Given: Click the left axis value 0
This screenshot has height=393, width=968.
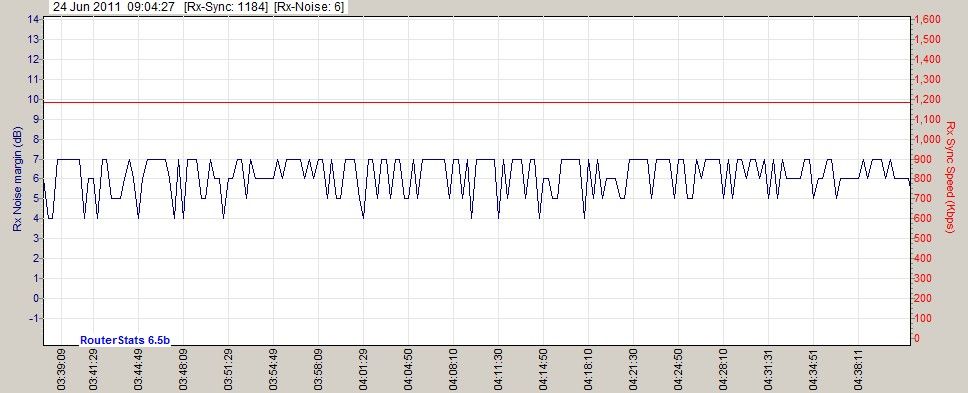Looking at the screenshot, I should click(36, 298).
